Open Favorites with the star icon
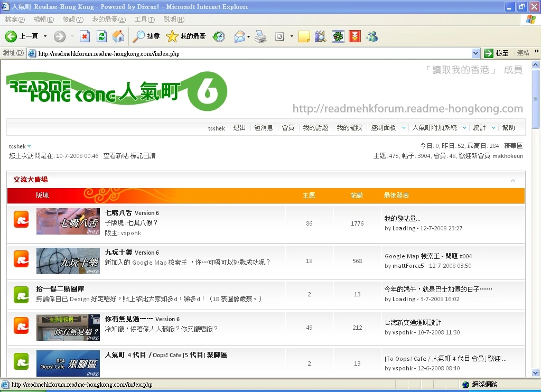Viewport: 541px width, 392px height. click(x=172, y=36)
